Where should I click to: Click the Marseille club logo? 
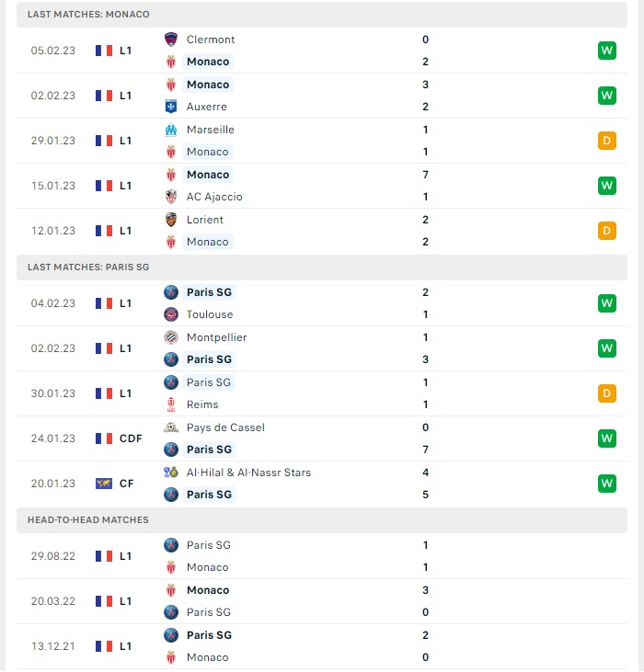(x=170, y=130)
